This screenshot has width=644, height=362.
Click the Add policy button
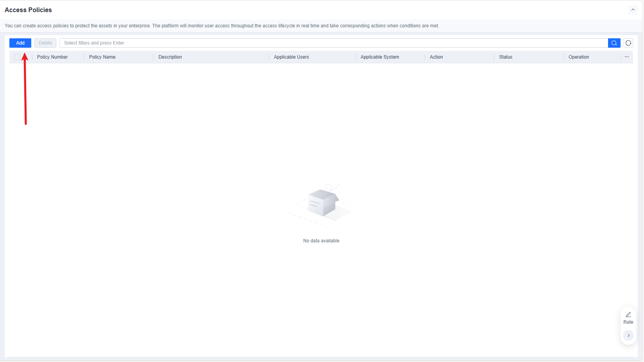tap(20, 43)
